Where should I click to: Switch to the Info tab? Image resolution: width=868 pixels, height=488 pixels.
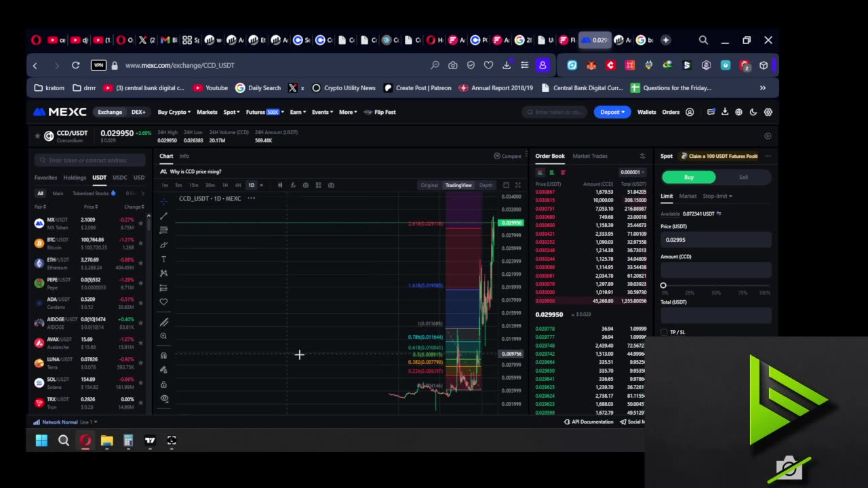coord(184,156)
